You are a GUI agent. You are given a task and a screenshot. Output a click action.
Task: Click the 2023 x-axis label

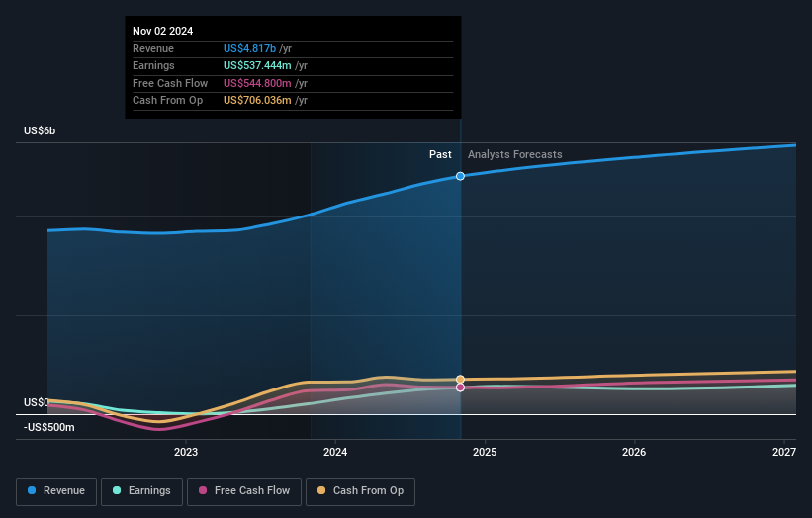coord(186,453)
